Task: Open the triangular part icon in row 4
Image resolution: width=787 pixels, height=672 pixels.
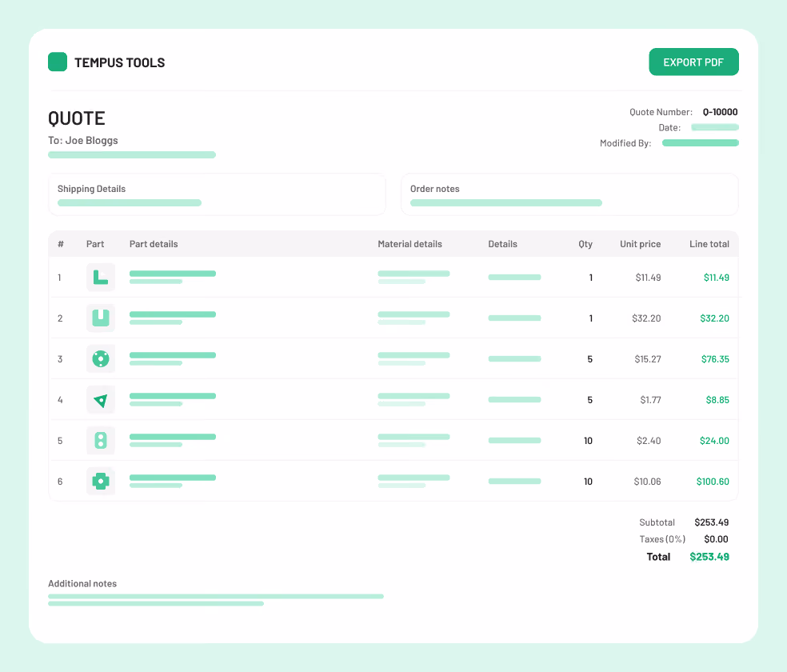Action: [x=101, y=399]
